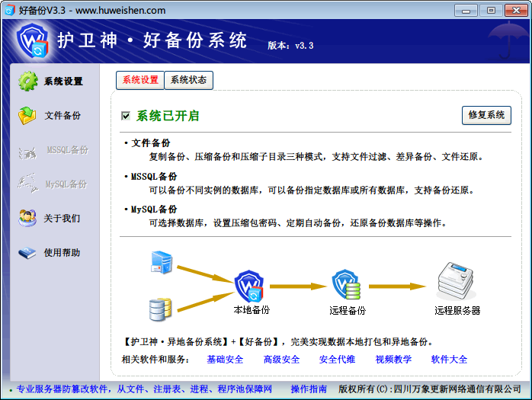532x400 pixels.
Task: Click the green gear 系统设置 icon
Action: (x=28, y=81)
